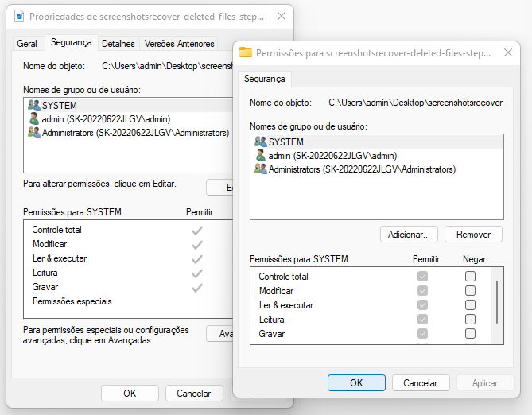Click the Remover button

point(473,235)
